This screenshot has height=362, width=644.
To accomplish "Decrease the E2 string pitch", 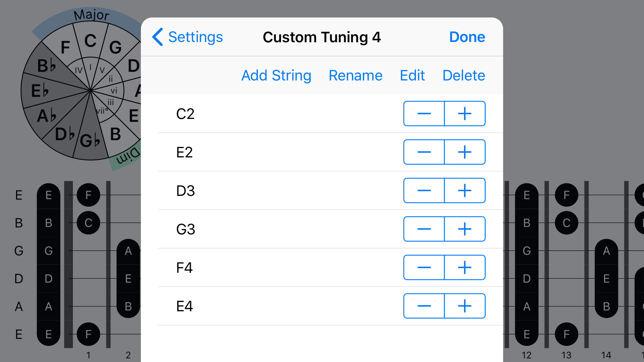I will pyautogui.click(x=423, y=152).
